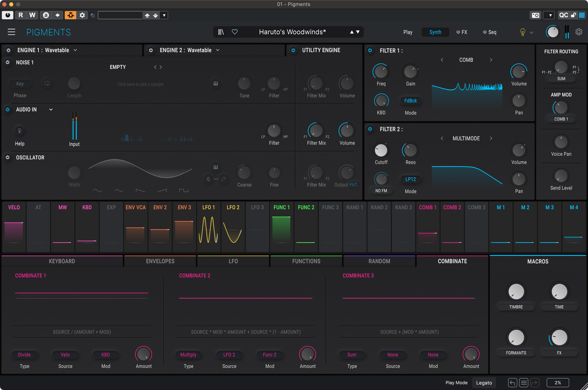Click the COMB 1 amp mod button
The image size is (588, 390).
[x=561, y=119]
